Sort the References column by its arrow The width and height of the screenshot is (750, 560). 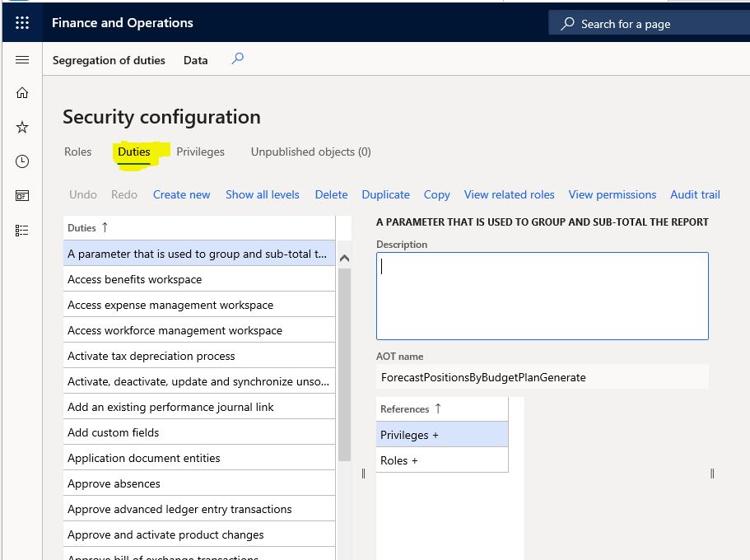(438, 408)
